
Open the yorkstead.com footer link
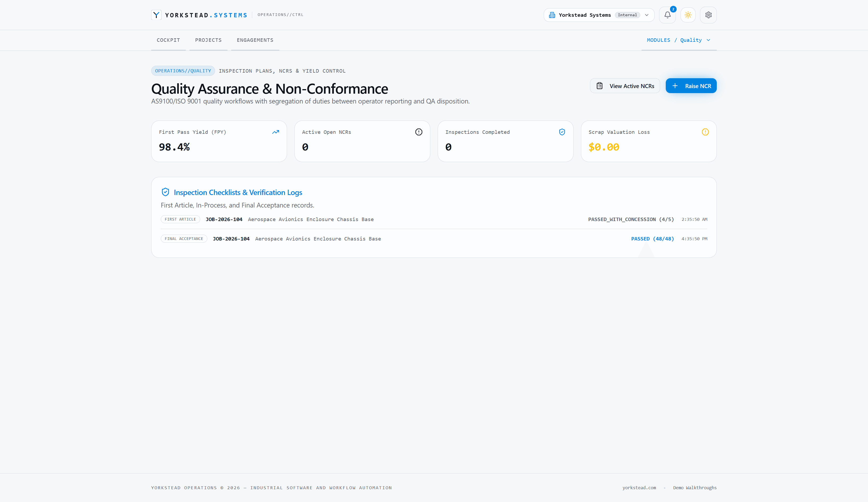[639, 488]
